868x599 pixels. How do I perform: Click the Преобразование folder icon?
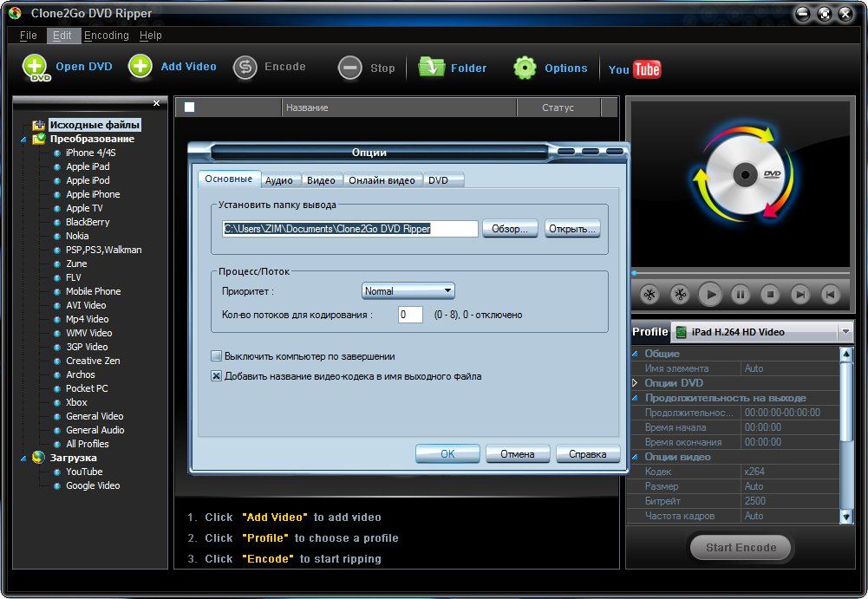pos(39,139)
